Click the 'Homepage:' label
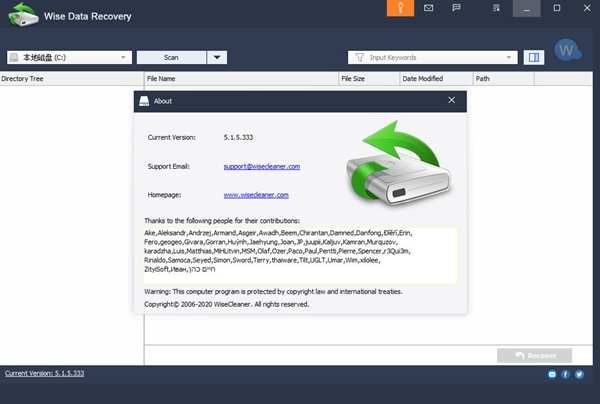 (165, 195)
